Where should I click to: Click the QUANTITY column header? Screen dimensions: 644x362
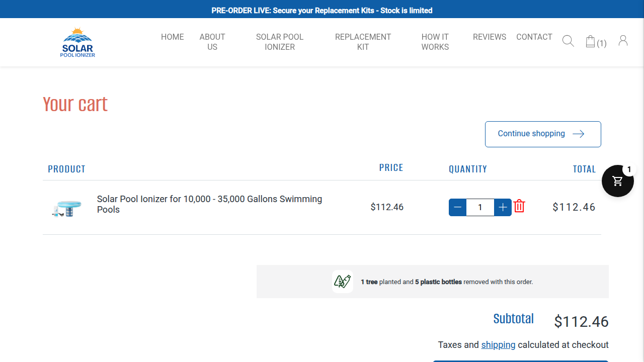468,169
